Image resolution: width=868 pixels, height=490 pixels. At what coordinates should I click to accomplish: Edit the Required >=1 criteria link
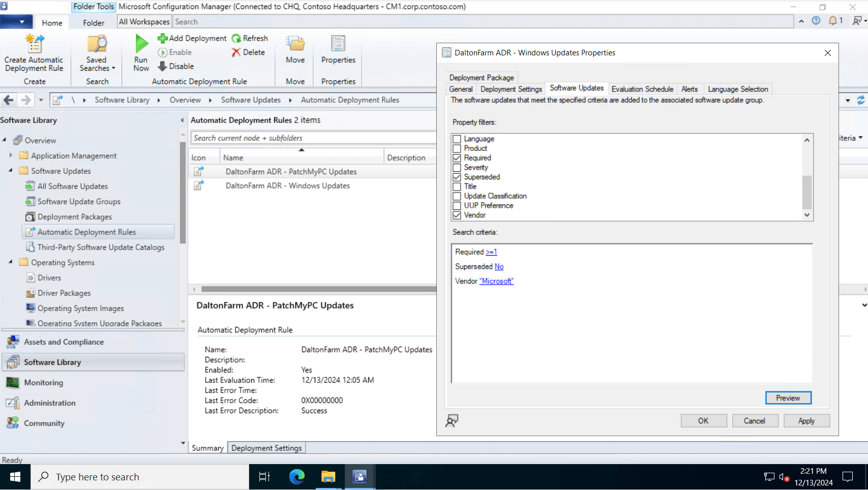click(491, 252)
